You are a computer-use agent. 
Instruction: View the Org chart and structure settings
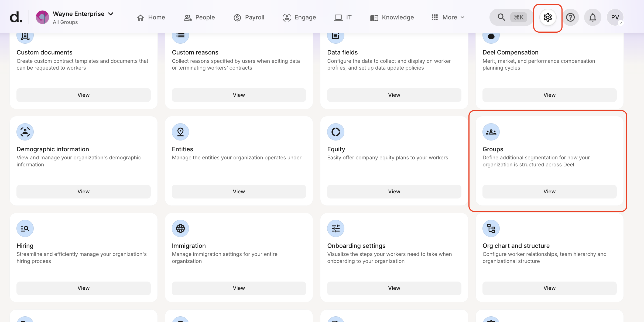[x=550, y=288]
